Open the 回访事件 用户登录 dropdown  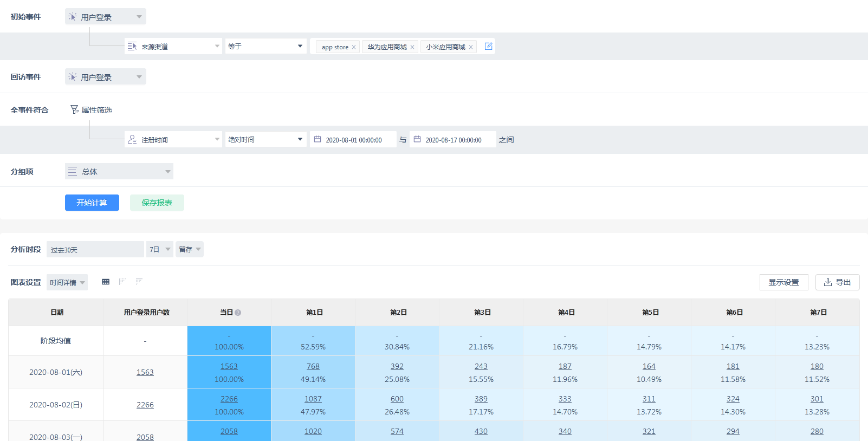(106, 77)
